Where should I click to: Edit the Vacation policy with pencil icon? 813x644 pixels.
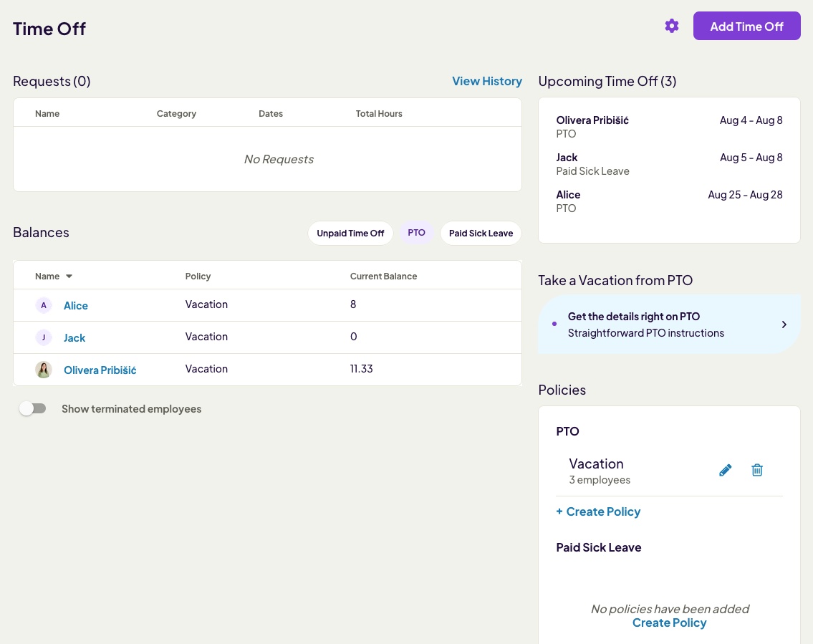coord(725,470)
